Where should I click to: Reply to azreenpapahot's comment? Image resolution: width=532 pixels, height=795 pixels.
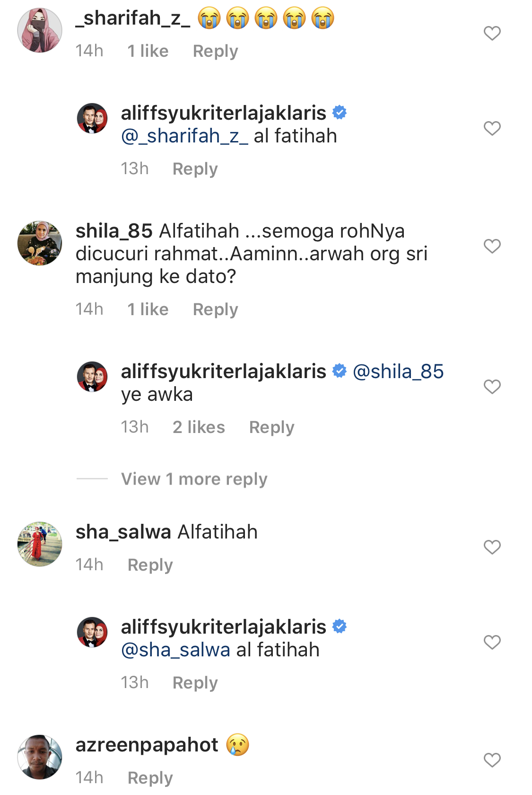point(150,777)
